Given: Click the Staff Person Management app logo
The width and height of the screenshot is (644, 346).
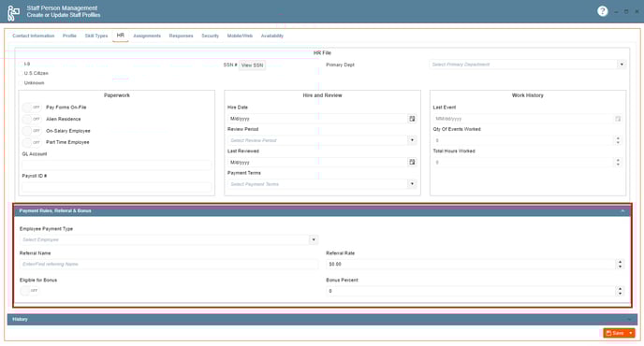Looking at the screenshot, I should click(13, 13).
